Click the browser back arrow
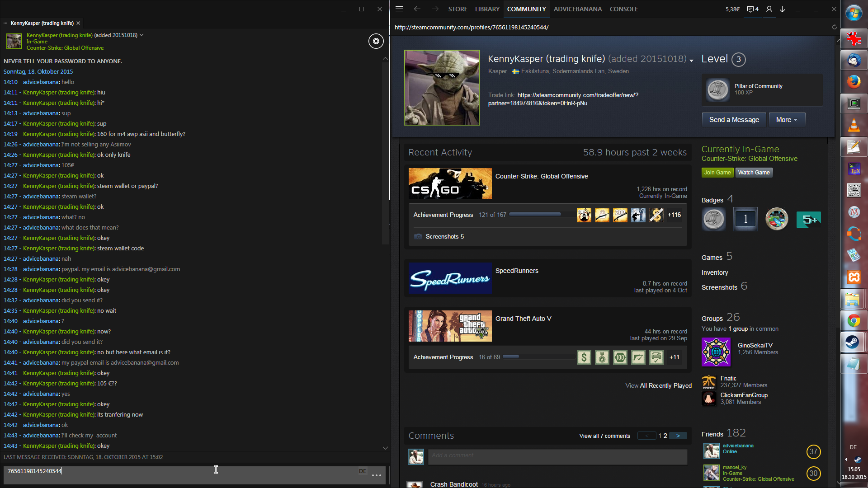Image resolution: width=868 pixels, height=488 pixels. click(417, 9)
